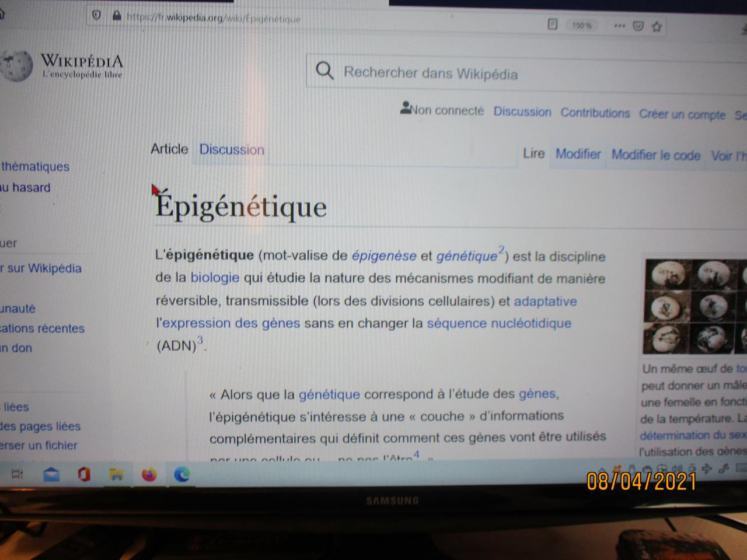Viewport: 747px width, 560px height.
Task: Open the sidebar link ending in sur Wikipédia
Action: (x=41, y=268)
